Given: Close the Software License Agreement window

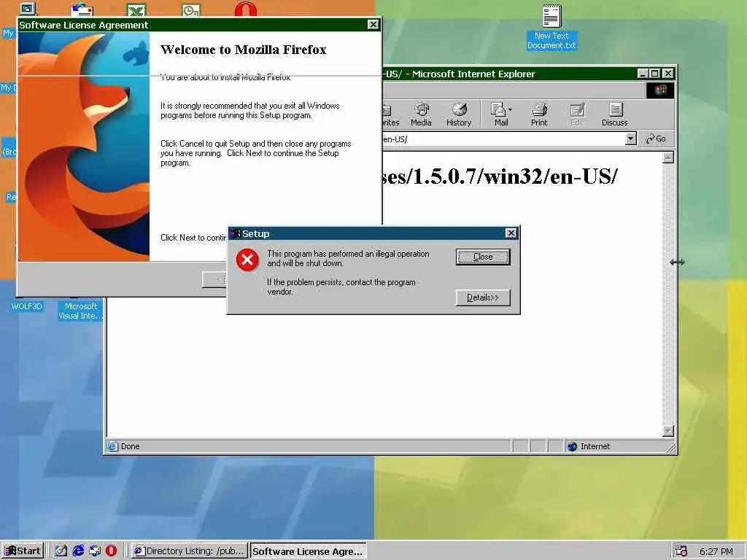Looking at the screenshot, I should coord(373,25).
